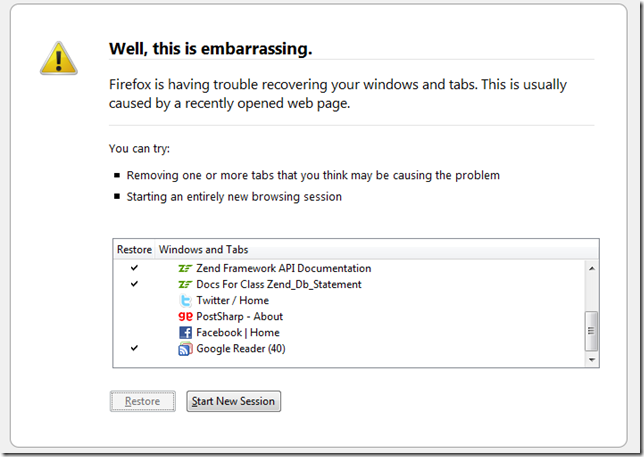Click the Restore column header
644x457 pixels.
tap(135, 249)
